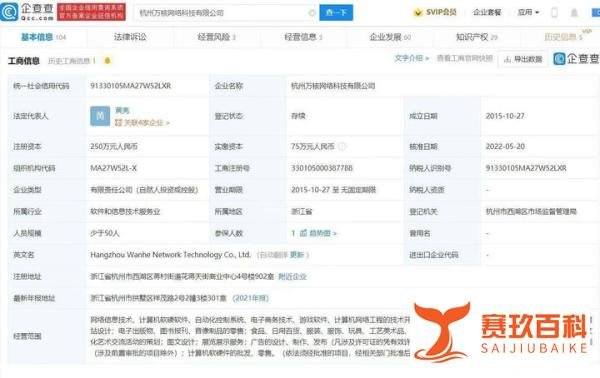Image resolution: width=600 pixels, height=378 pixels.
Task: Switch to the 历史信息 tab
Action: point(563,37)
